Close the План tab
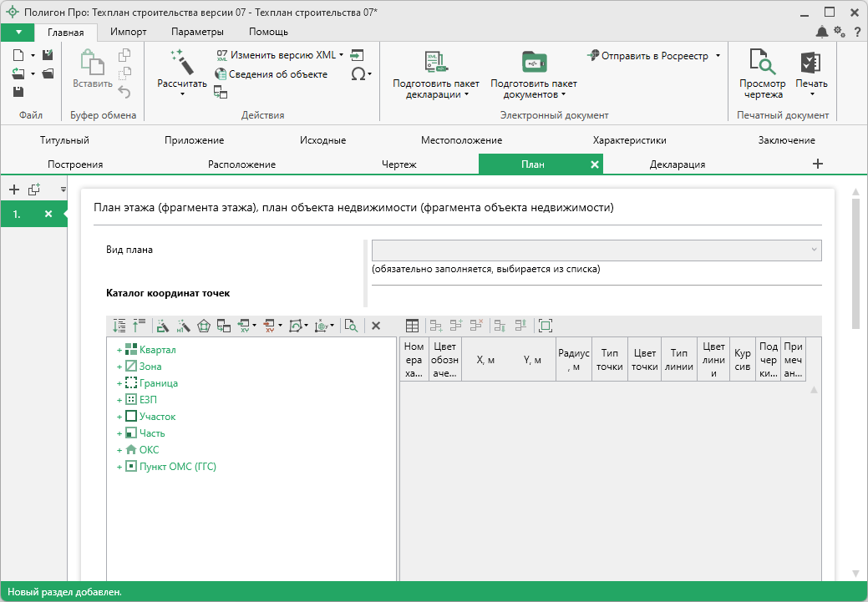 point(594,164)
